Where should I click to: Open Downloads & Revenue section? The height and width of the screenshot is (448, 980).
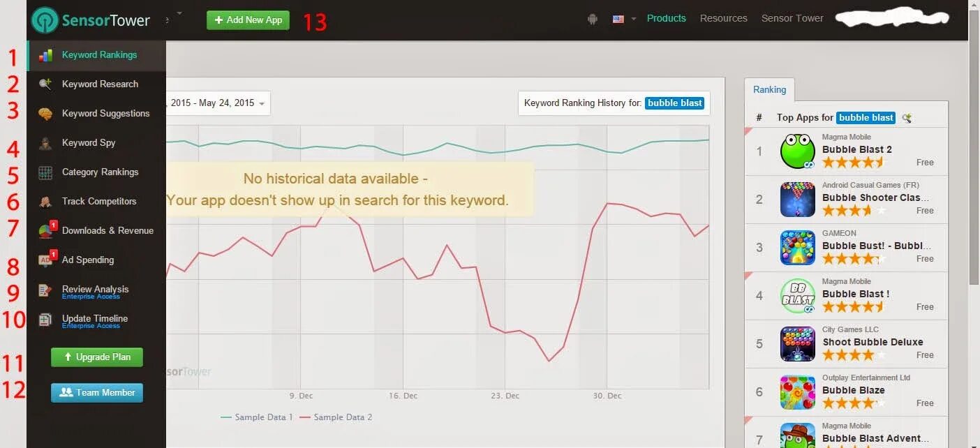tap(96, 231)
